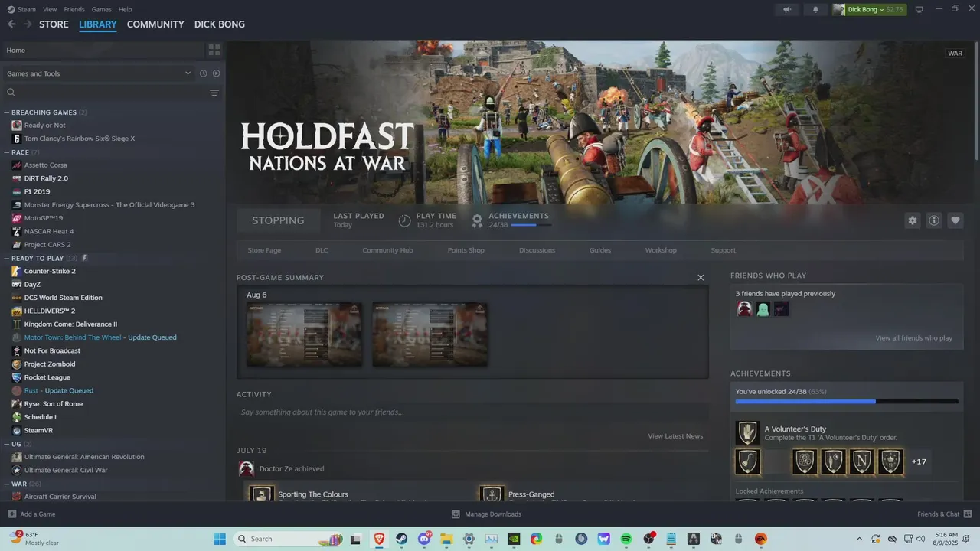Screen dimensions: 980x551
Task: Open notifications bell icon
Action: click(815, 9)
